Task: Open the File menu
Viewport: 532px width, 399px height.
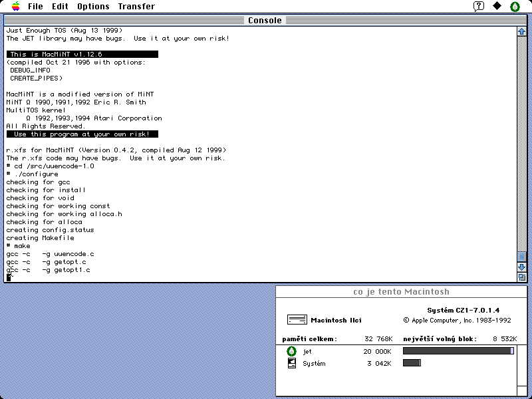Action: 35,7
